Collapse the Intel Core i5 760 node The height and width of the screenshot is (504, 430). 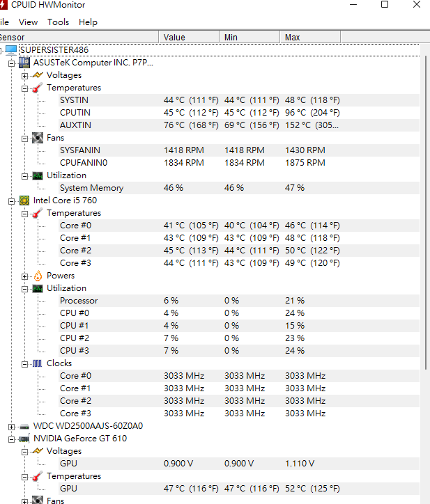coord(12,201)
